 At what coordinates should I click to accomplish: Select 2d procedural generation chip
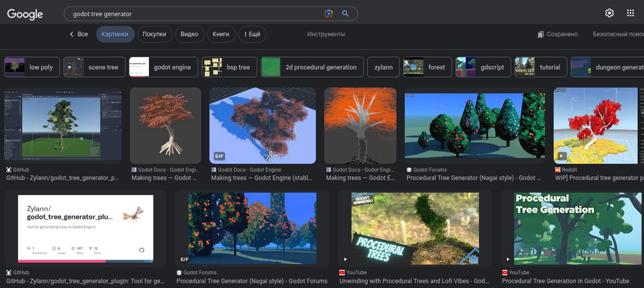(x=312, y=67)
